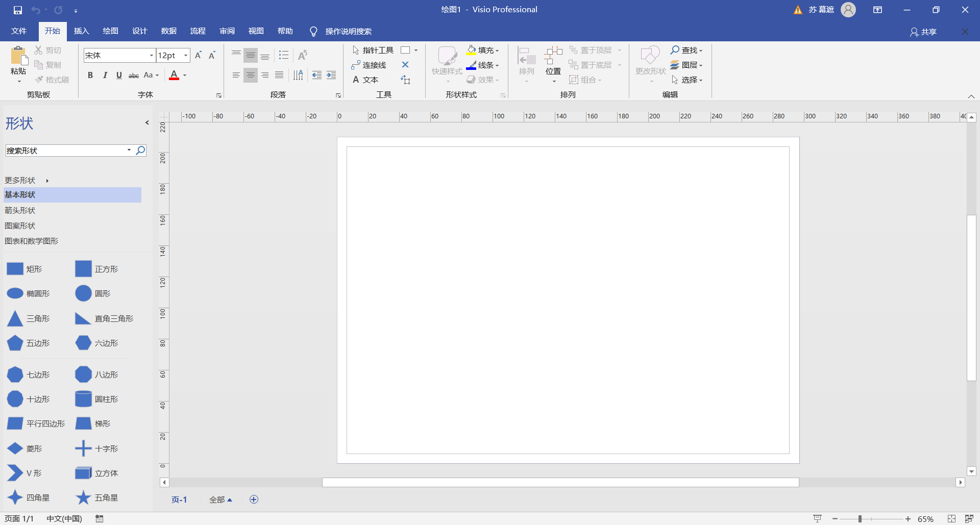
Task: Toggle align text left
Action: tap(236, 76)
